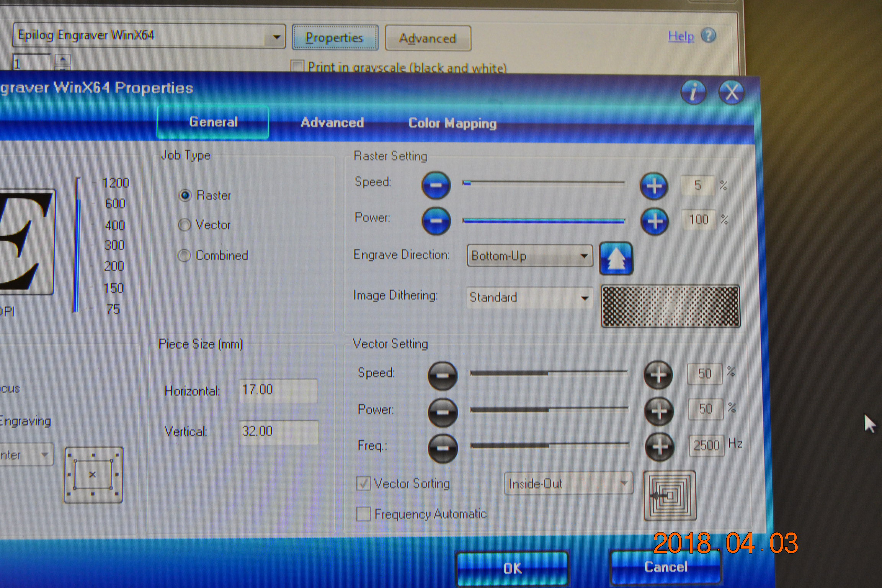
Task: Close the Engraver Properties dialog with X
Action: tap(732, 92)
